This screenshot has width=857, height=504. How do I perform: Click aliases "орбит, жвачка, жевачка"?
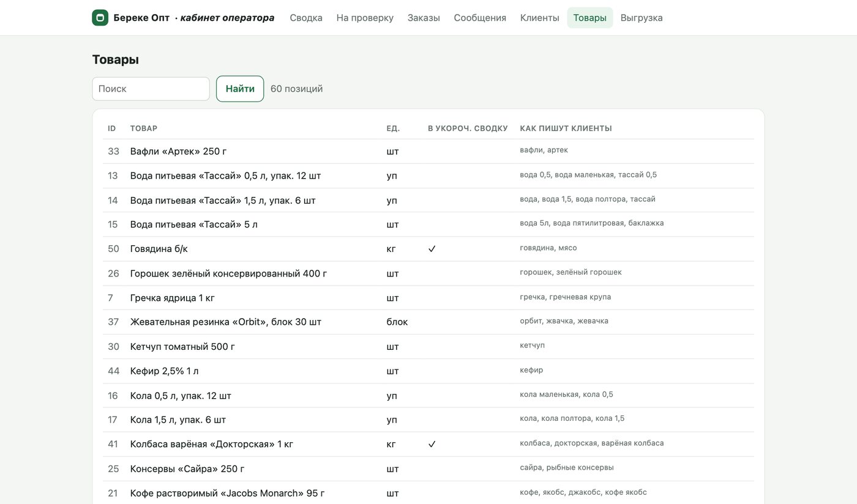coord(564,321)
